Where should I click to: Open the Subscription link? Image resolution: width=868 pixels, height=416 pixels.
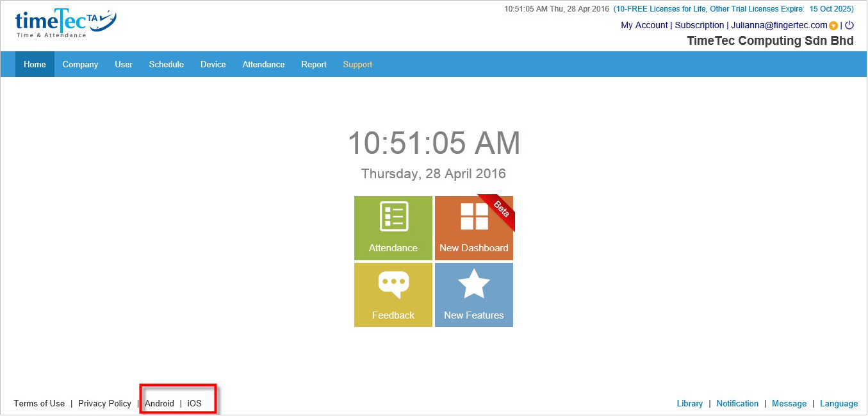coord(700,25)
